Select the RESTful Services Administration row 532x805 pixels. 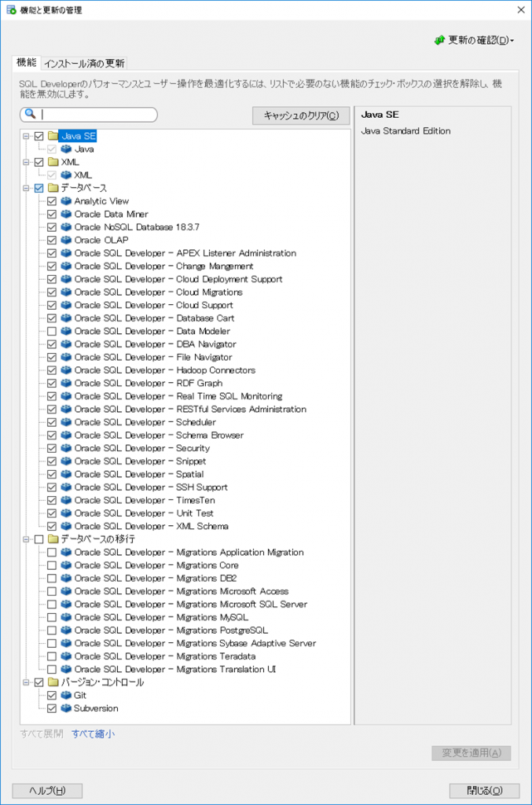(x=190, y=409)
